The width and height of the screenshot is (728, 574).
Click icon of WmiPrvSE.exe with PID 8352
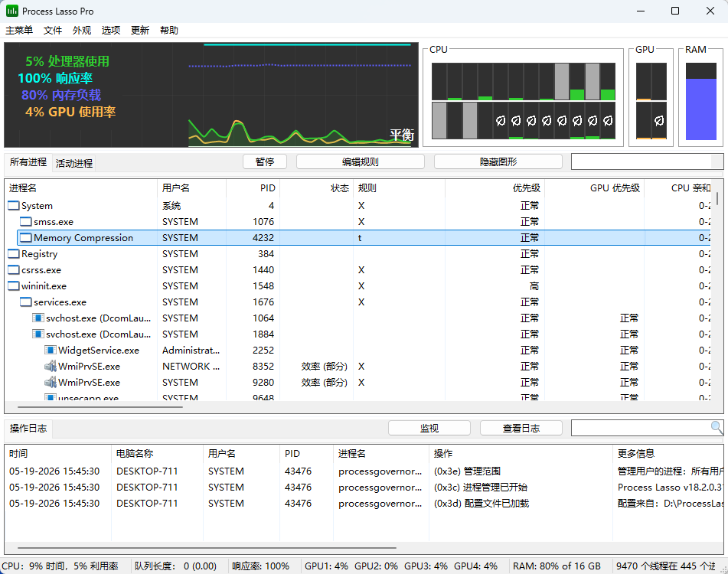(51, 366)
